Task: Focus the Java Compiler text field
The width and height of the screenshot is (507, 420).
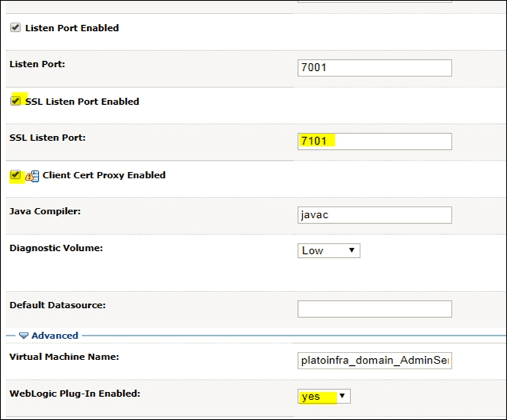Action: (x=374, y=215)
